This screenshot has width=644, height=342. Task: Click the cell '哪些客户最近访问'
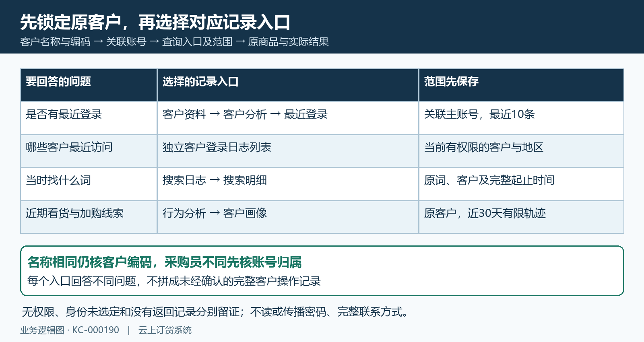click(89, 151)
